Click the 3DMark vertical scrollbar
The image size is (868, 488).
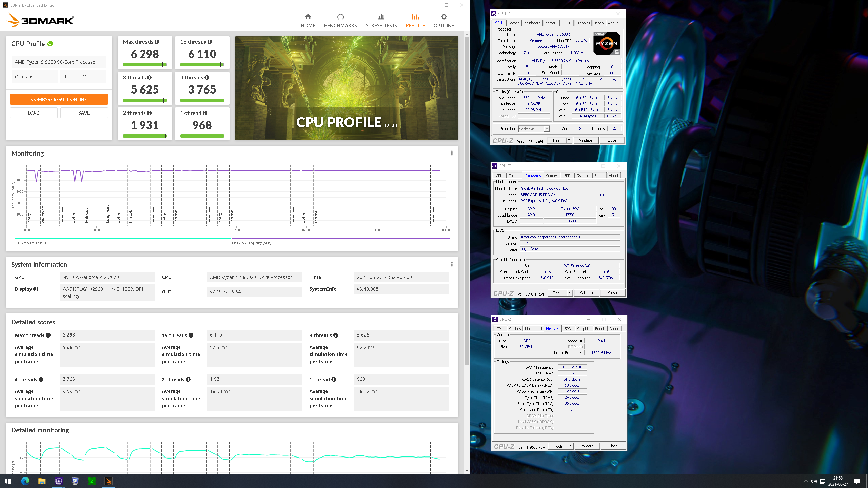coord(467,200)
